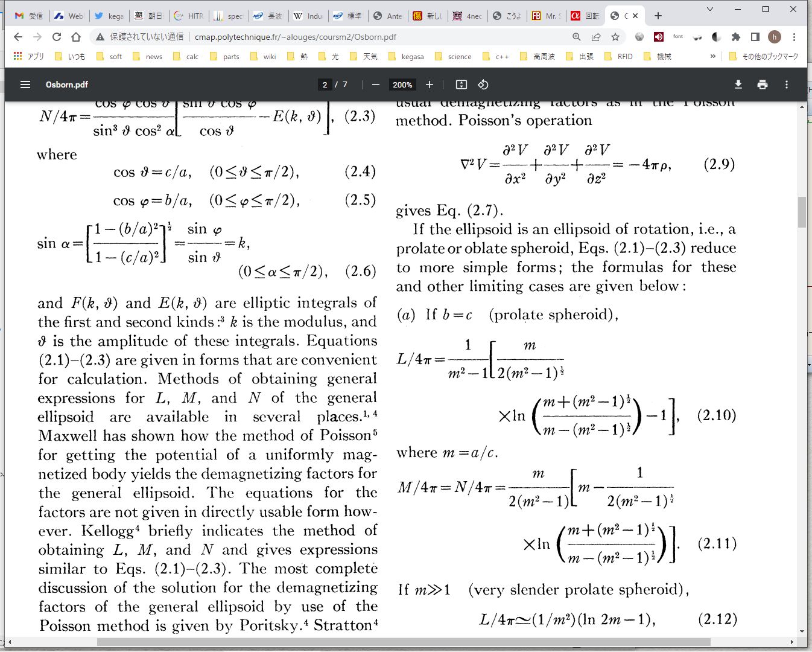Switch to the こうよ tab
This screenshot has height=652, width=812.
click(x=506, y=16)
